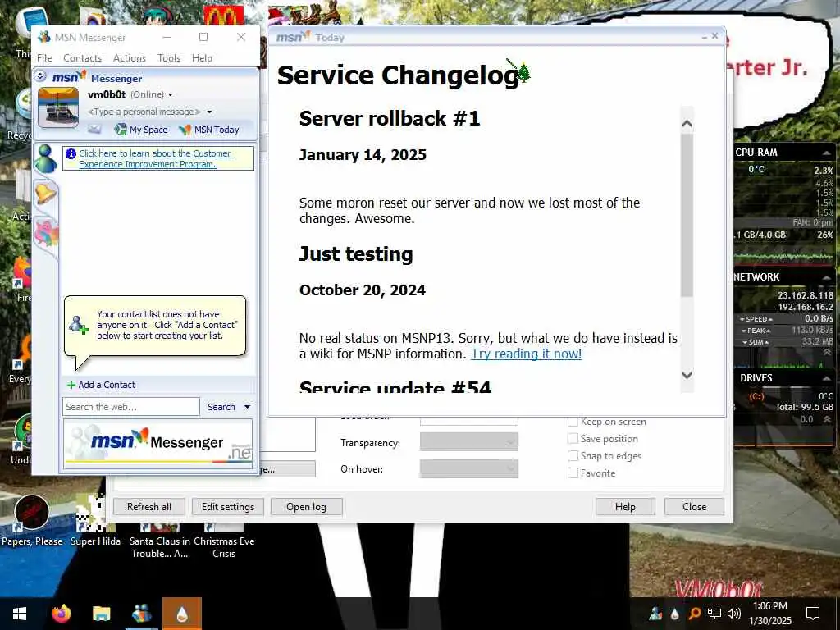The image size is (840, 630).
Task: Click the vm0b0t display picture in Messenger
Action: [x=58, y=107]
